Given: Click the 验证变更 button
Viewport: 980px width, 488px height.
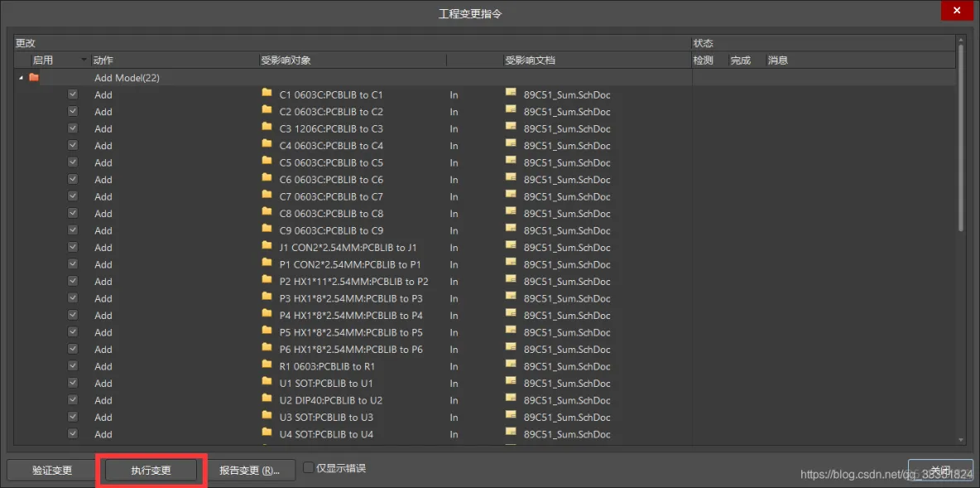Looking at the screenshot, I should 52,470.
